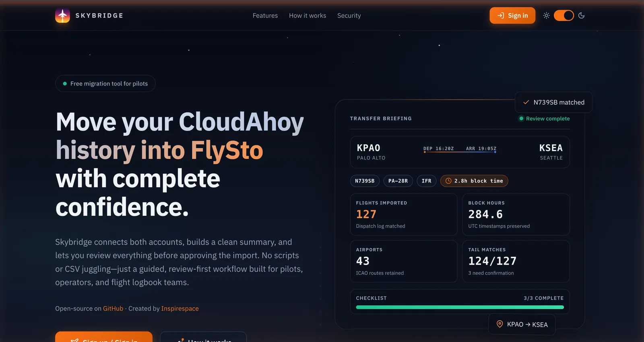Click the Airports 43 value
Viewport: 644px width, 342px height.
[362, 261]
